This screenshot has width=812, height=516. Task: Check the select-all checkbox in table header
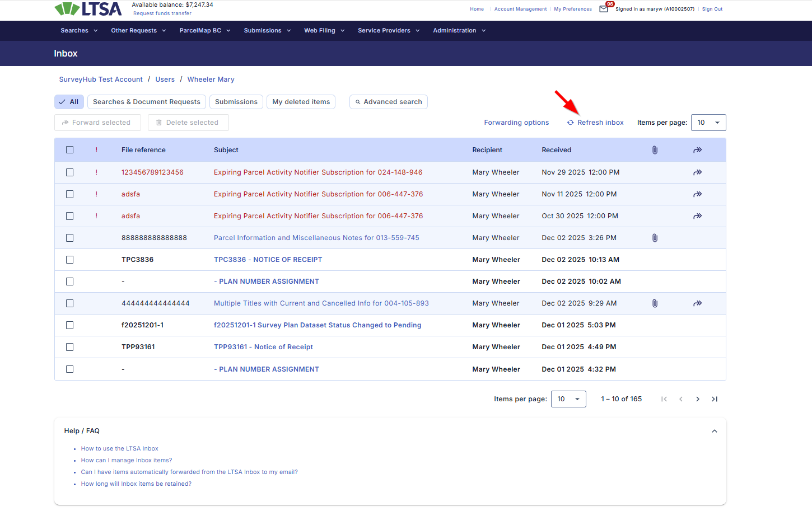pos(70,150)
